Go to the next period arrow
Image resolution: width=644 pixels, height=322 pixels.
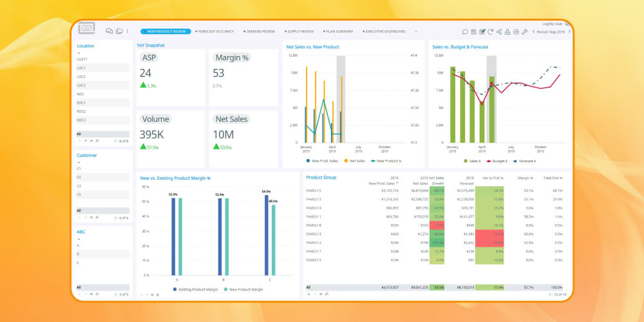[x=568, y=32]
